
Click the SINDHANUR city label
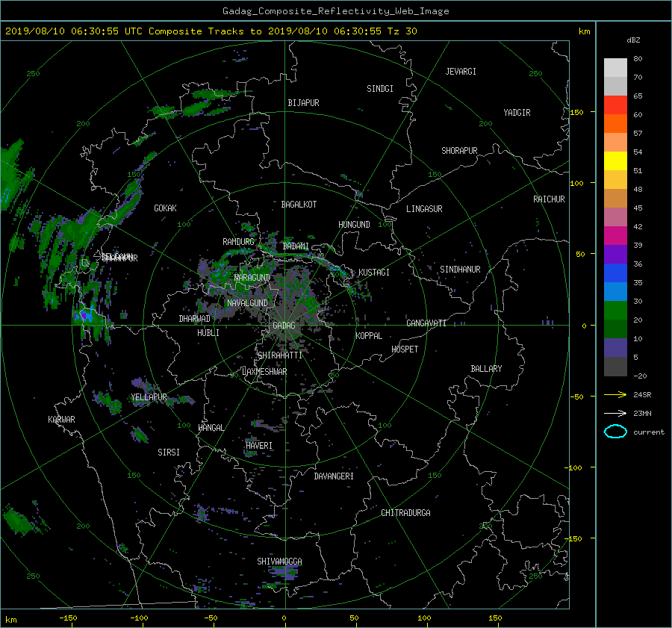460,270
